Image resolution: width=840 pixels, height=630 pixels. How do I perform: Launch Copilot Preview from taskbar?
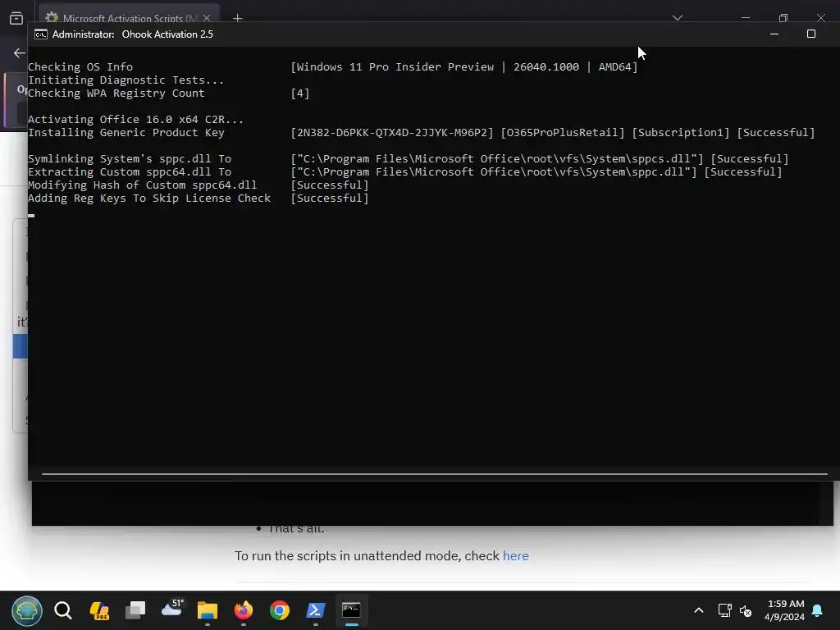click(99, 610)
